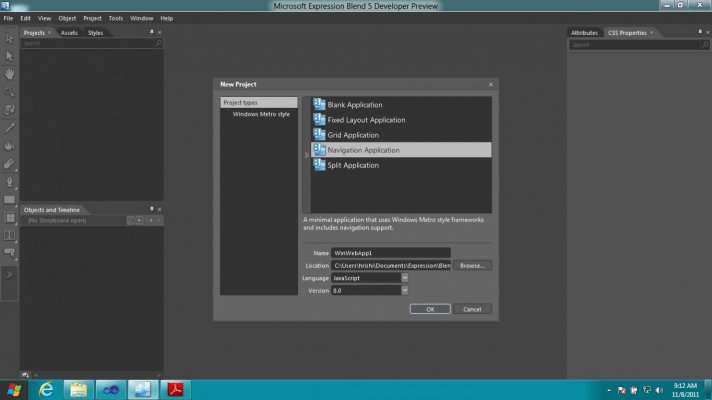Close the CSS Properties tab
This screenshot has width=712, height=400.
(x=652, y=33)
